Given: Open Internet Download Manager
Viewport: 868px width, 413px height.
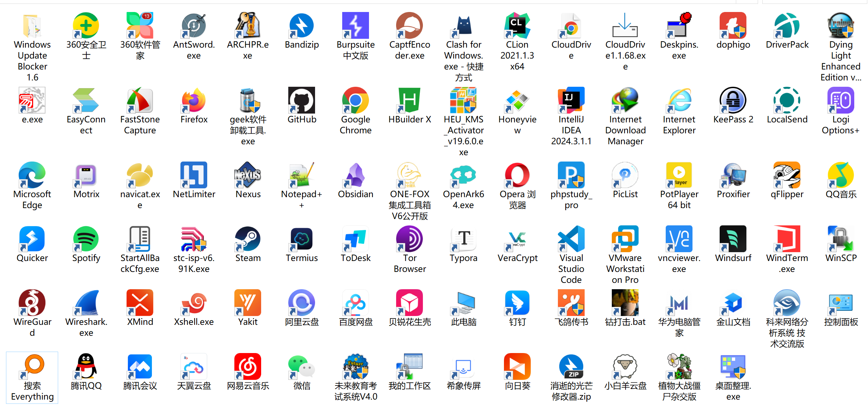Looking at the screenshot, I should 625,100.
